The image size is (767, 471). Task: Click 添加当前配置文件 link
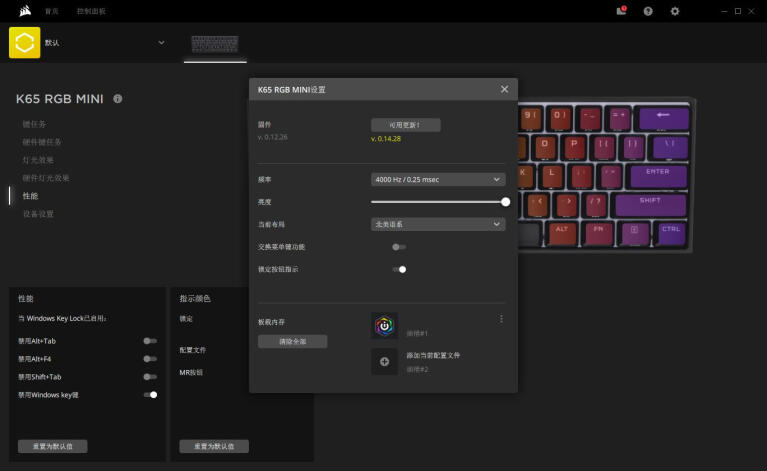pyautogui.click(x=433, y=356)
